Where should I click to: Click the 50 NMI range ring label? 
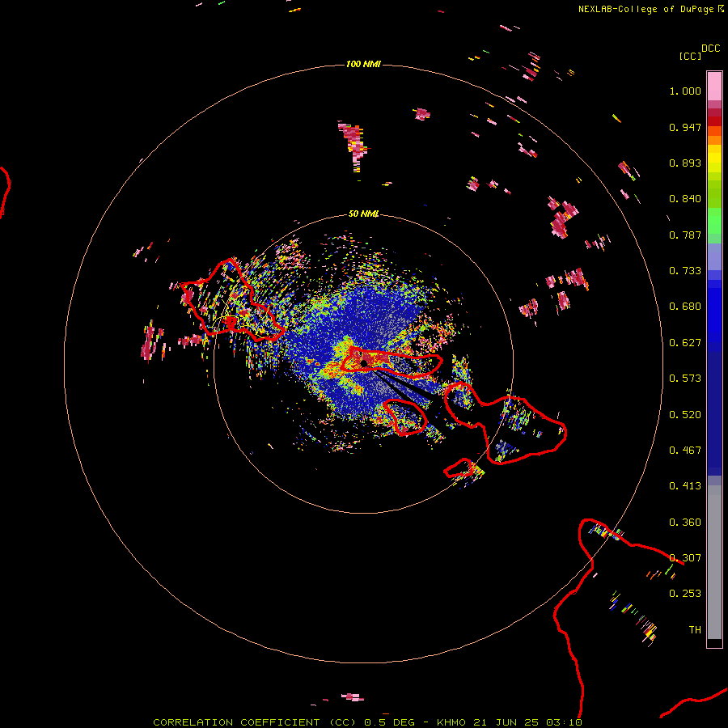point(363,214)
